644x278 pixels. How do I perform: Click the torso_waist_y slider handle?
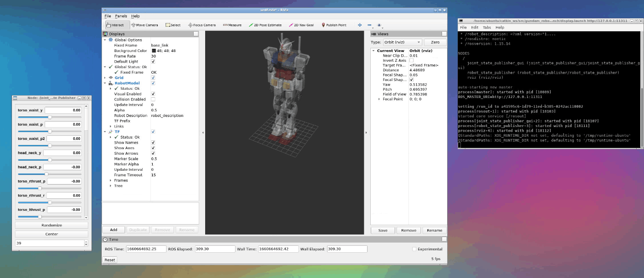[x=50, y=117]
